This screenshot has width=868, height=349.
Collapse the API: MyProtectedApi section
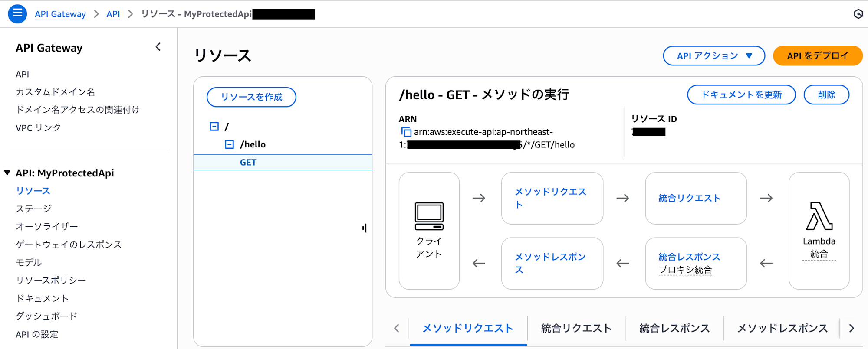[7, 173]
